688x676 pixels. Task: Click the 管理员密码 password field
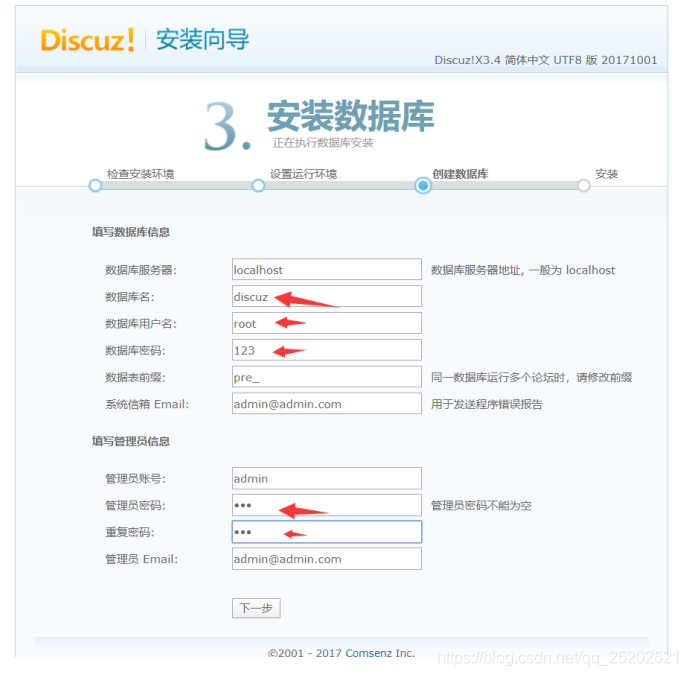point(326,505)
